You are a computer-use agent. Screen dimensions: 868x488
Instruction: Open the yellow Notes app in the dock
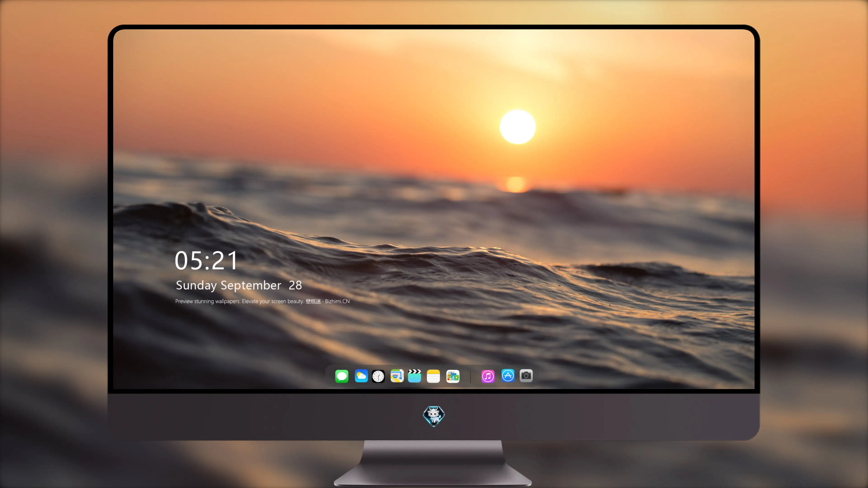433,376
